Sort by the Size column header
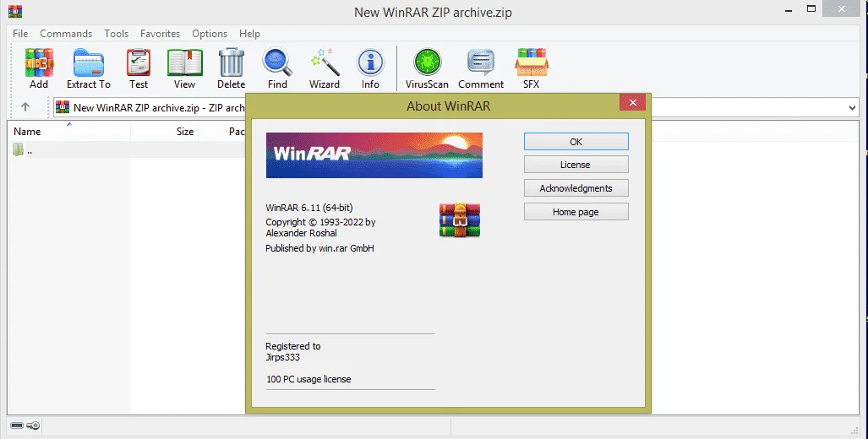Image resolution: width=868 pixels, height=439 pixels. [165, 132]
